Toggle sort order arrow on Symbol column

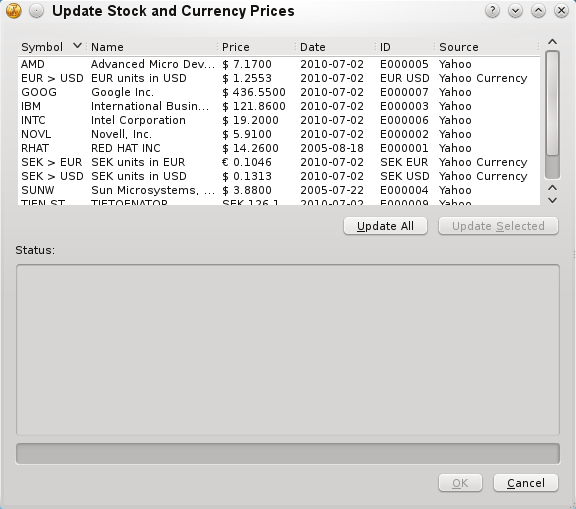(77, 46)
